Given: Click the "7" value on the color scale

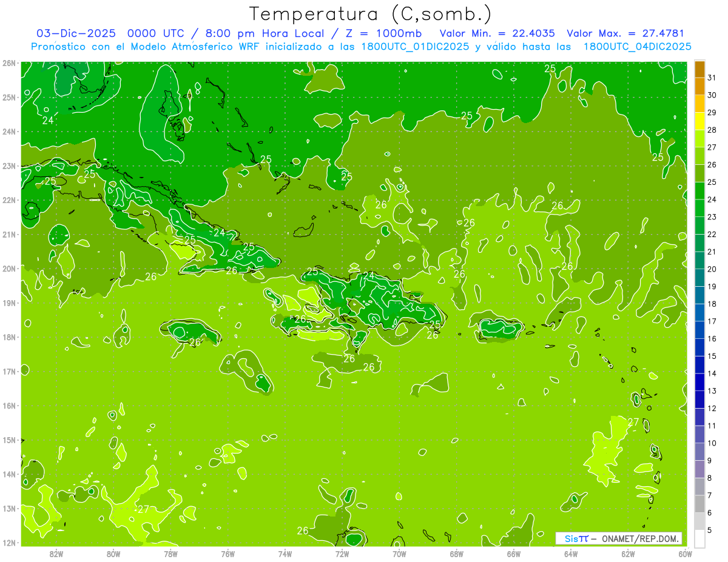Looking at the screenshot, I should [710, 495].
